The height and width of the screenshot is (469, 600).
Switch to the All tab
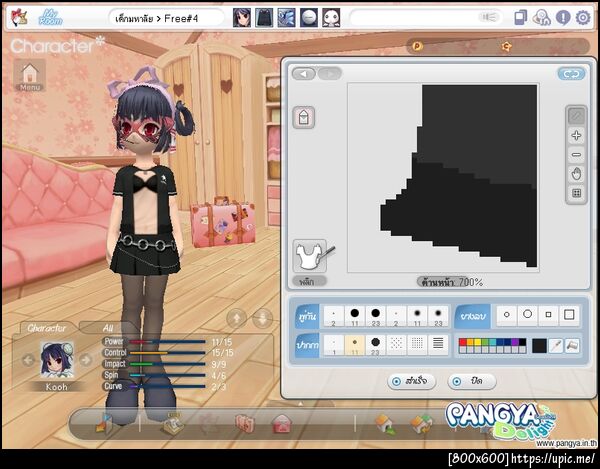click(108, 328)
